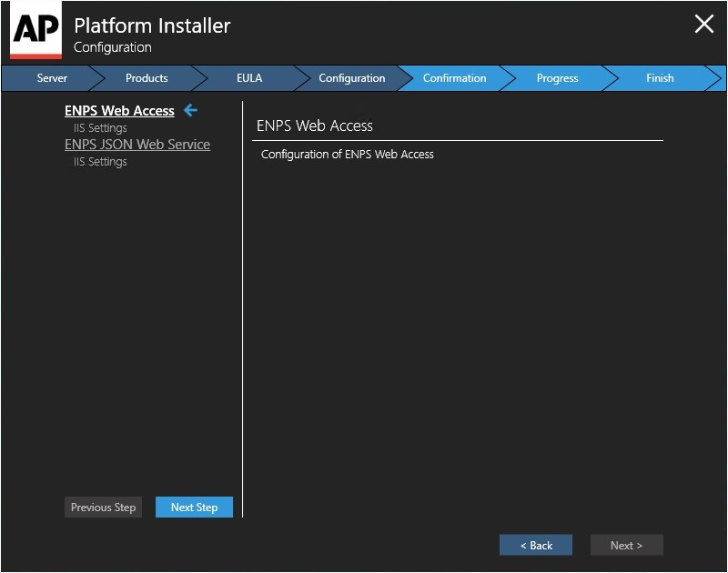The width and height of the screenshot is (728, 573).
Task: Go back with the < Back button
Action: (x=536, y=545)
